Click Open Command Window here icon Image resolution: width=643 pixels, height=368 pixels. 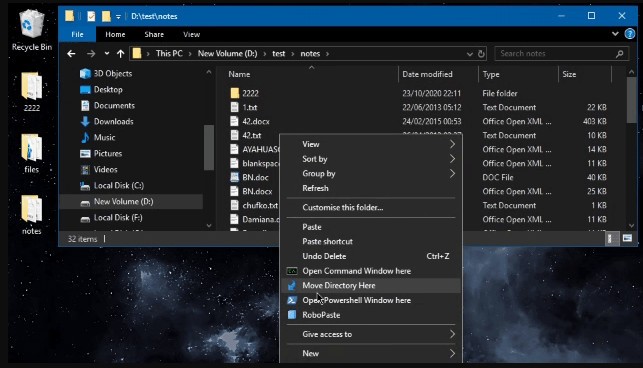pyautogui.click(x=292, y=271)
